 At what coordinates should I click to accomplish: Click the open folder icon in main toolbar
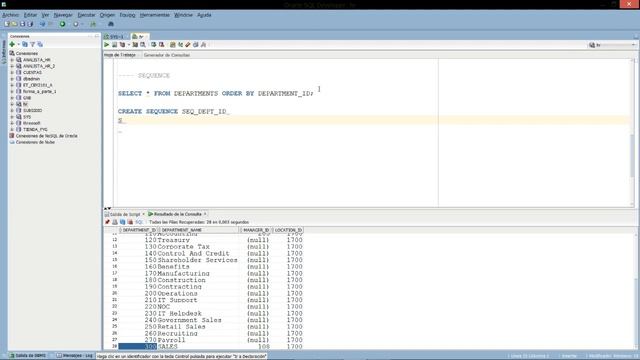coord(15,24)
